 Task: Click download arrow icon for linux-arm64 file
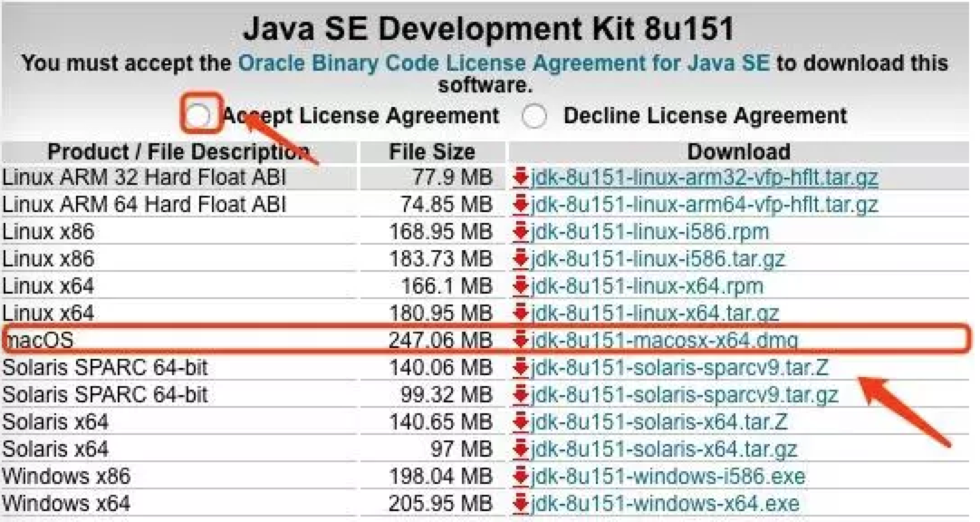pos(521,205)
